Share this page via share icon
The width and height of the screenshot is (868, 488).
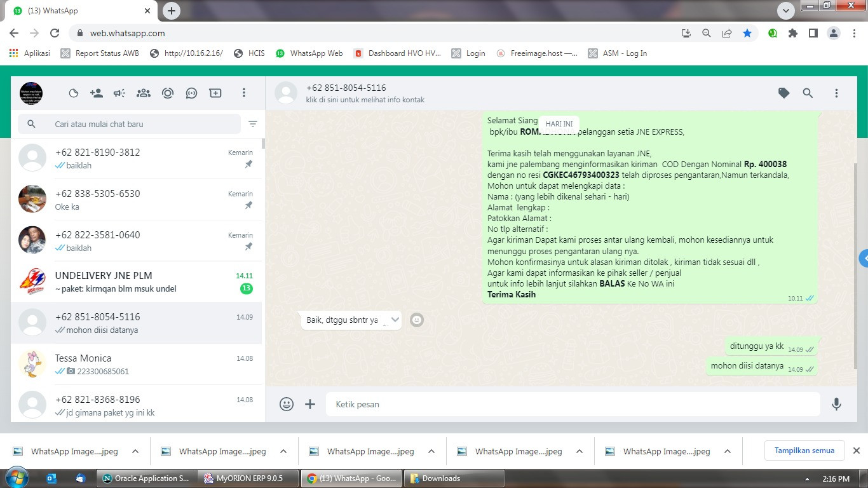coord(726,33)
